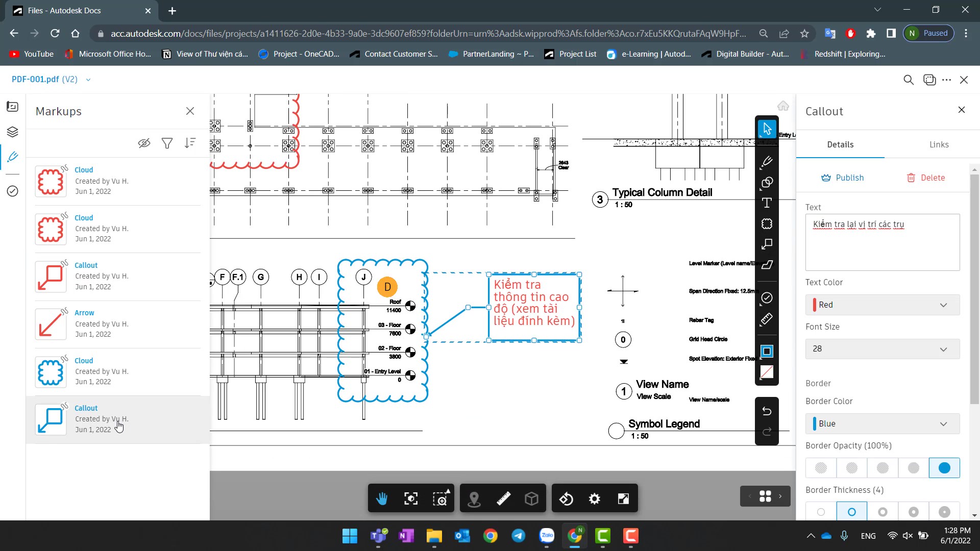980x551 pixels.
Task: Open the Font Size dropdown showing 28
Action: tap(883, 349)
